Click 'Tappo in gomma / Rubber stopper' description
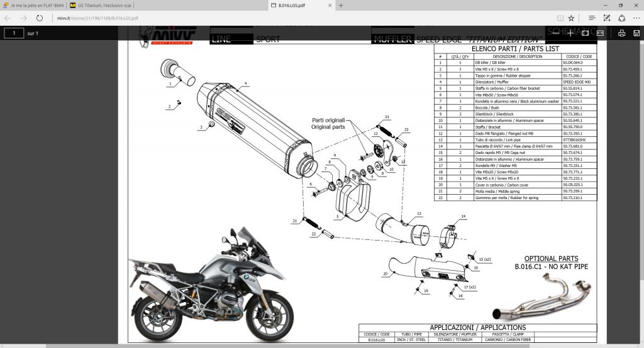The height and width of the screenshot is (348, 644). tap(502, 75)
